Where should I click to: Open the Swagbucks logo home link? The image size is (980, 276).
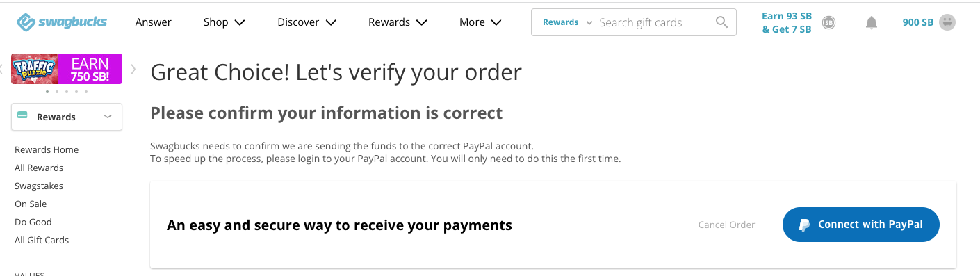coord(62,22)
